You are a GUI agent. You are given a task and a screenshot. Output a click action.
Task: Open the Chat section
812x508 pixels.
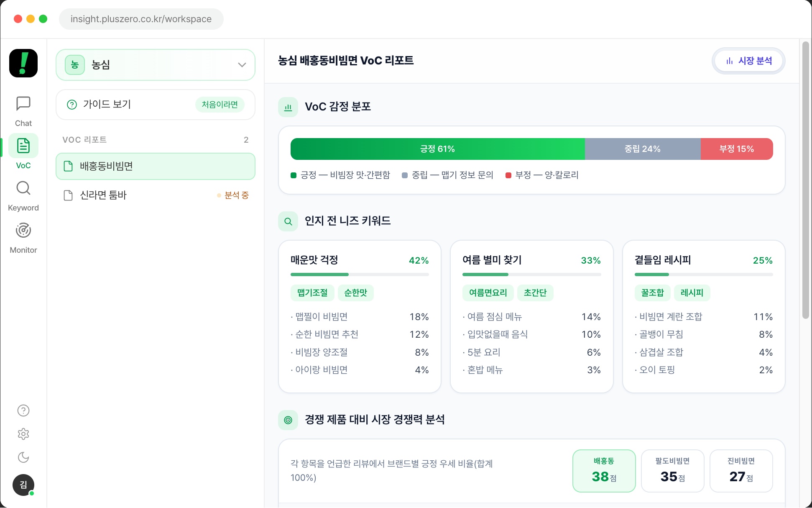(23, 111)
